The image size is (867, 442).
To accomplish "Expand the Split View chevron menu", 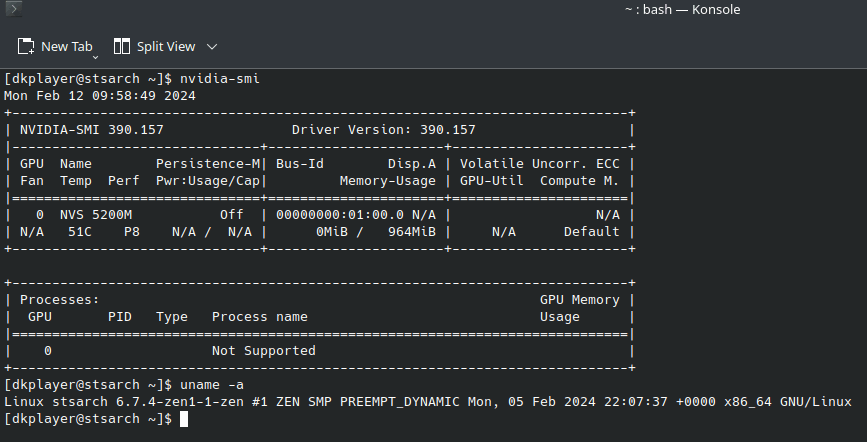I will pyautogui.click(x=212, y=47).
